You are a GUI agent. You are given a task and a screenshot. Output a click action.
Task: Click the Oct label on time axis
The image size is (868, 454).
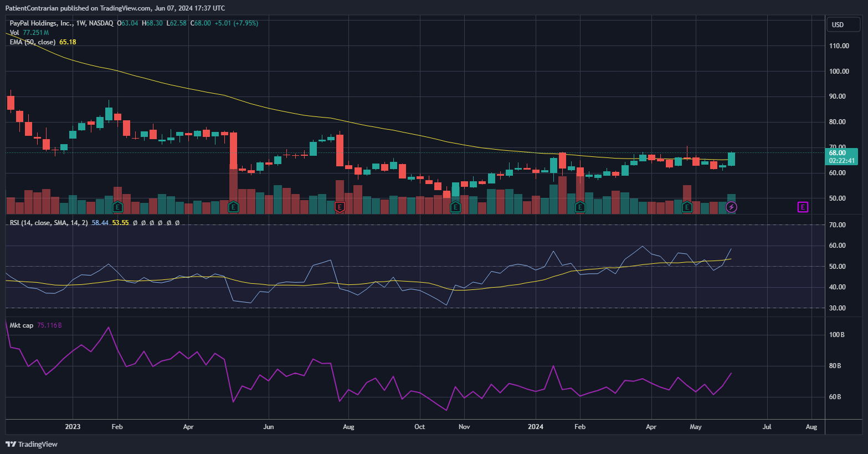coord(420,427)
